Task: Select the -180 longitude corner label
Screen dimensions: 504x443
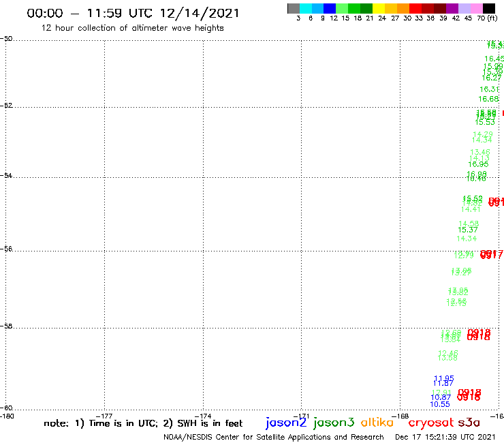Action: [7, 416]
